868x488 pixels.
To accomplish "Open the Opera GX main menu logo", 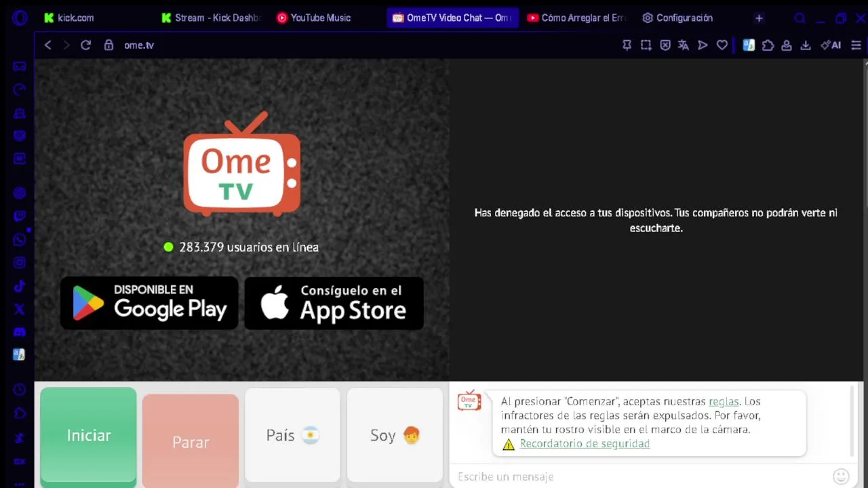I will coord(19,18).
